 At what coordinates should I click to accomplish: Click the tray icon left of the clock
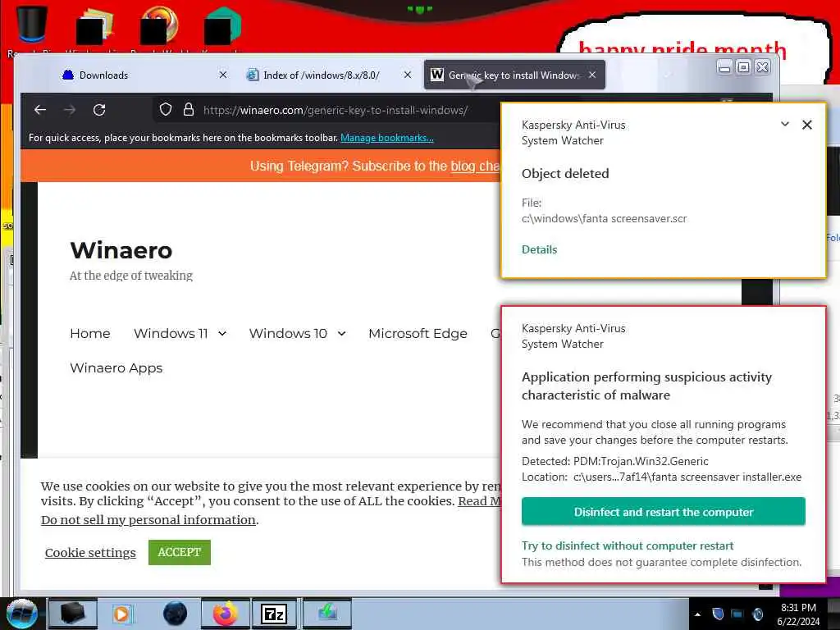coord(757,614)
